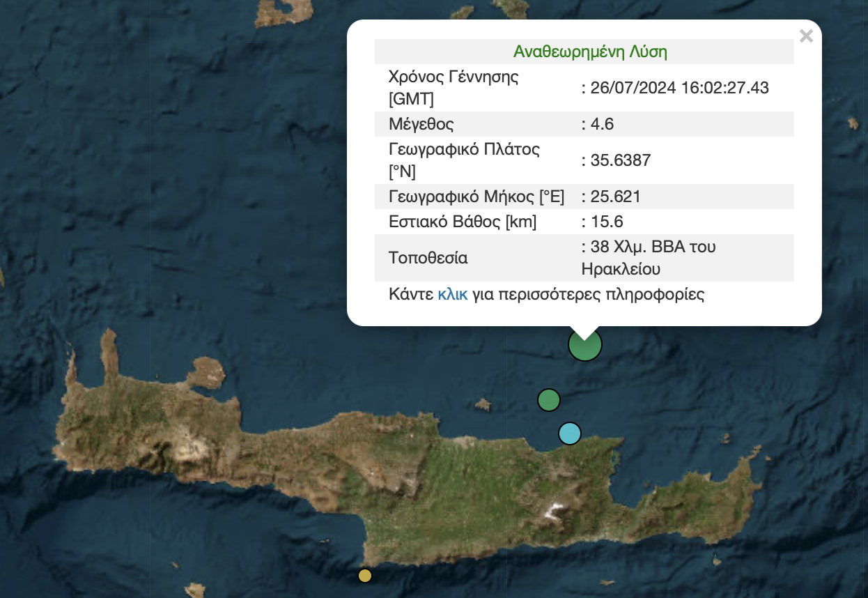Dismiss the earthquake details popup
Image resolution: width=868 pixels, height=598 pixels.
point(806,36)
